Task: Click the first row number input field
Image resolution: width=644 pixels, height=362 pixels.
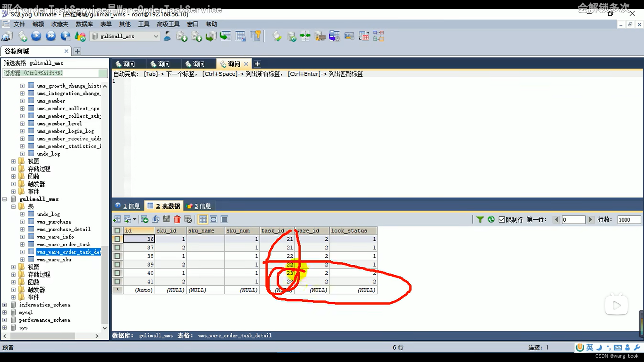Action: (573, 220)
